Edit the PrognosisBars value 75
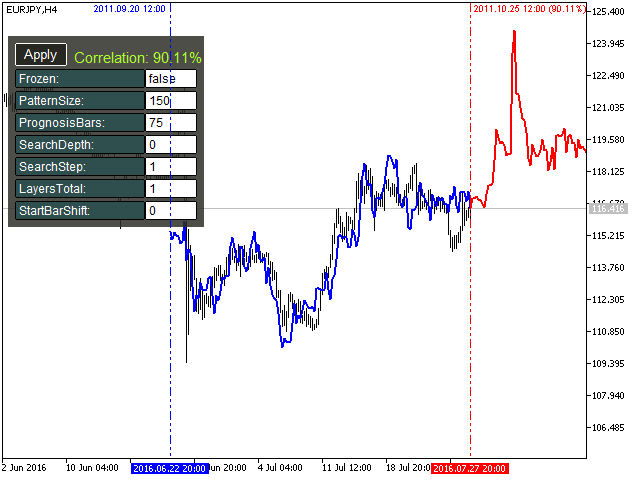The height and width of the screenshot is (480, 640). point(171,123)
